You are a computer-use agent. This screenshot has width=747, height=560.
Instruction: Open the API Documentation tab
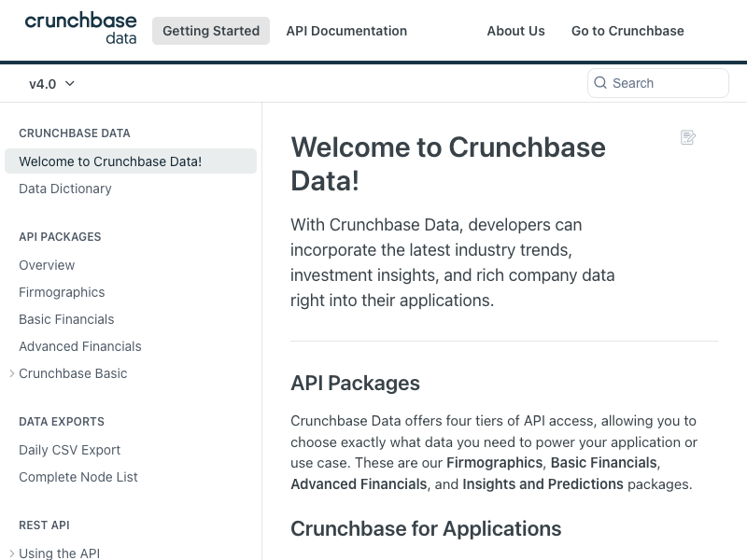346,31
